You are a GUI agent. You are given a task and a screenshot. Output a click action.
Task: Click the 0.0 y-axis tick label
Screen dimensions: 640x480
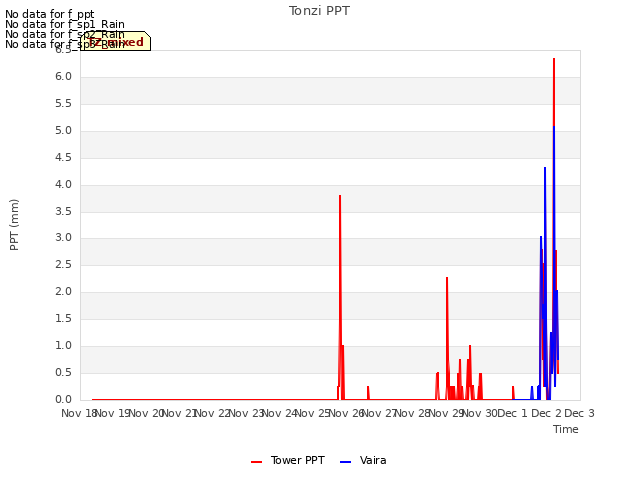63,400
